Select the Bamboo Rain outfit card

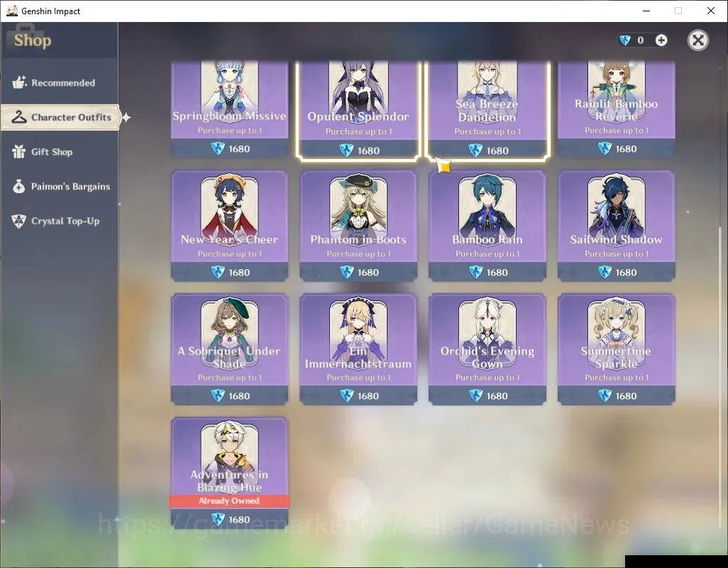(487, 226)
